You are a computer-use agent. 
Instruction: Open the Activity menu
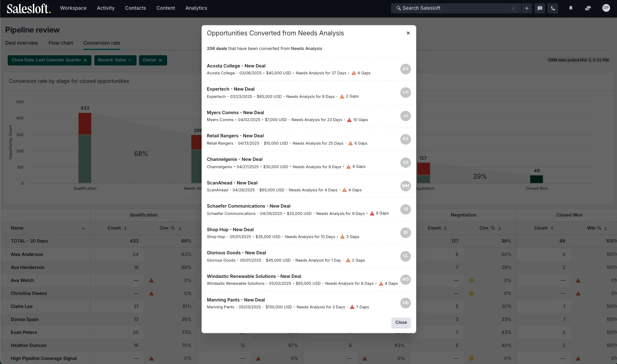pyautogui.click(x=106, y=8)
